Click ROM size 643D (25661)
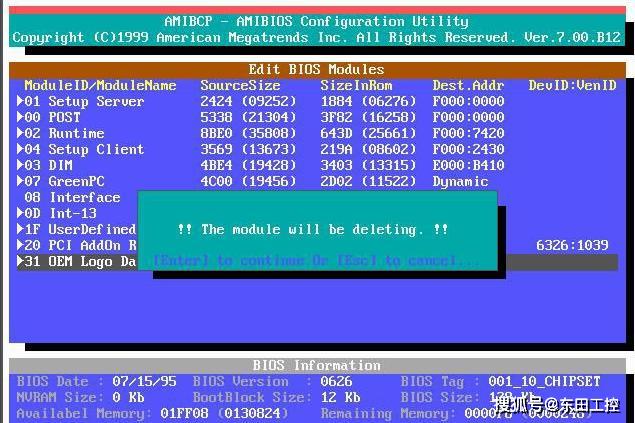635x423 pixels. (x=369, y=133)
